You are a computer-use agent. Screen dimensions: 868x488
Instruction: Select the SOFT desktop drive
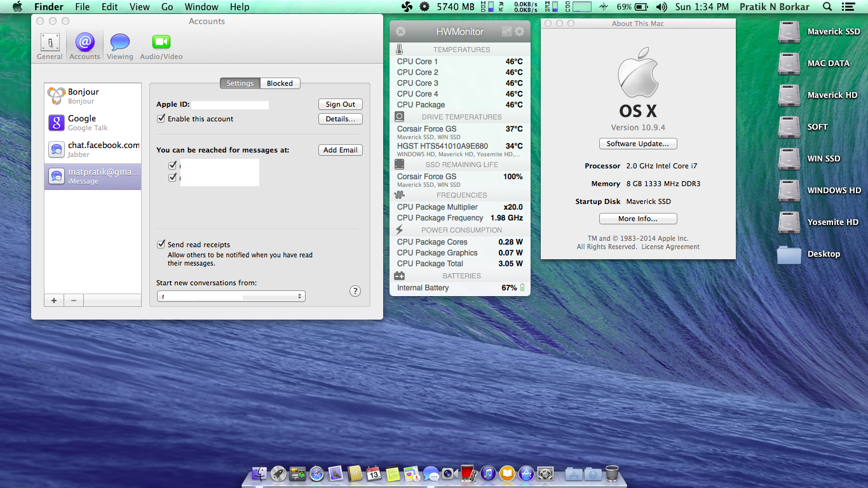(x=789, y=127)
